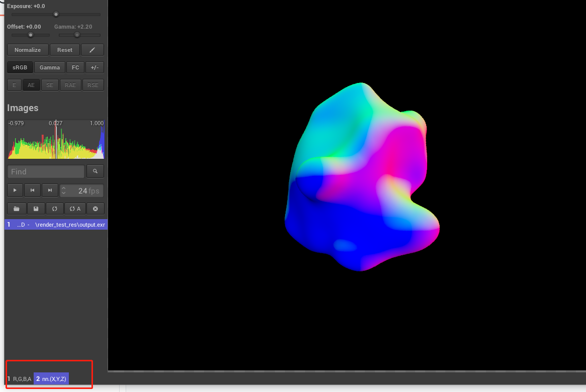Select the E error metric
The image size is (586, 392).
point(14,85)
